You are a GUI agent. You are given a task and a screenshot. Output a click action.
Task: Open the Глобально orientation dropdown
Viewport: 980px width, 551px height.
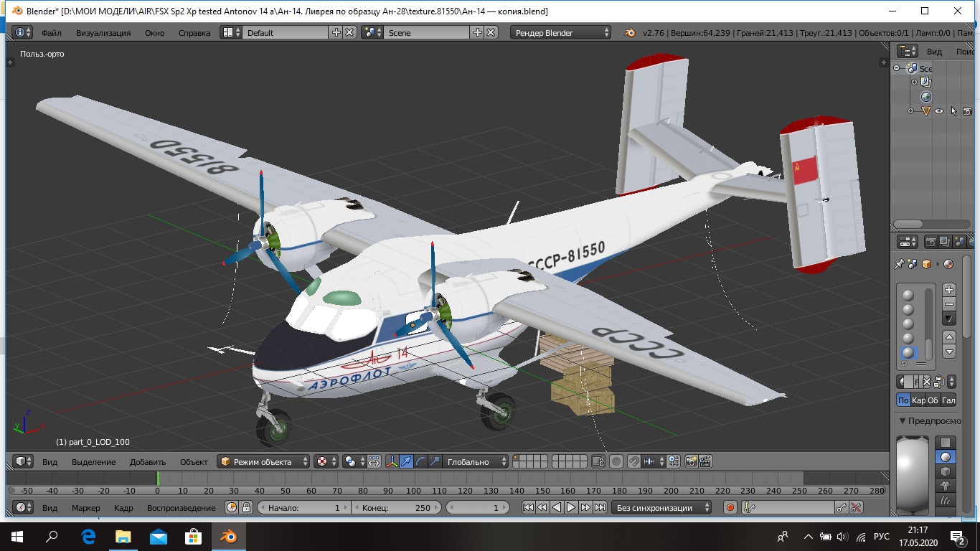pyautogui.click(x=476, y=461)
